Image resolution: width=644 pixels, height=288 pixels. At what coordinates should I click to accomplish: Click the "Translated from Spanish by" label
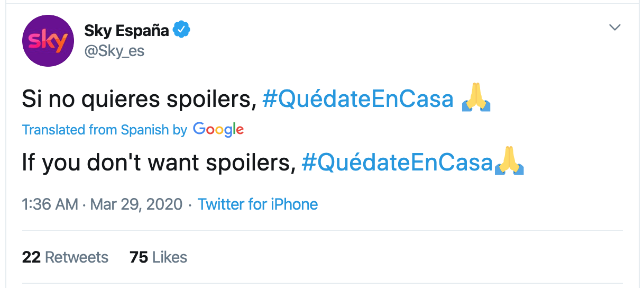pos(105,130)
